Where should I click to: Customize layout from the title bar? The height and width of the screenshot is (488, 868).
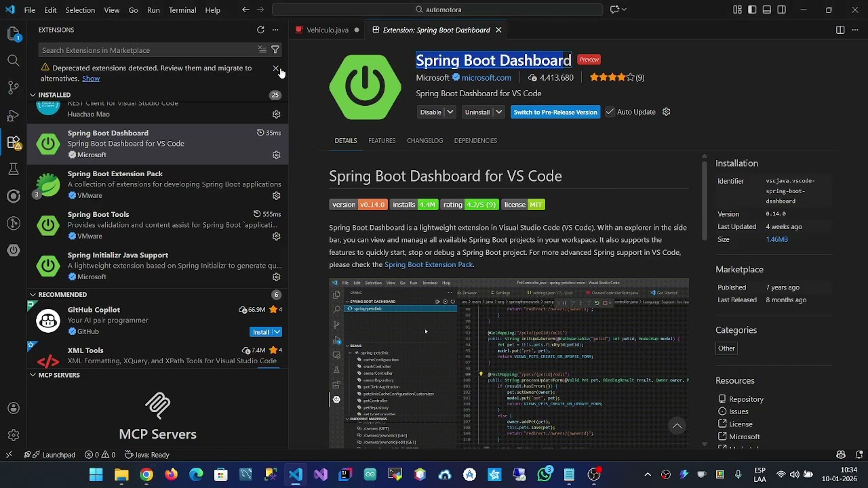737,10
